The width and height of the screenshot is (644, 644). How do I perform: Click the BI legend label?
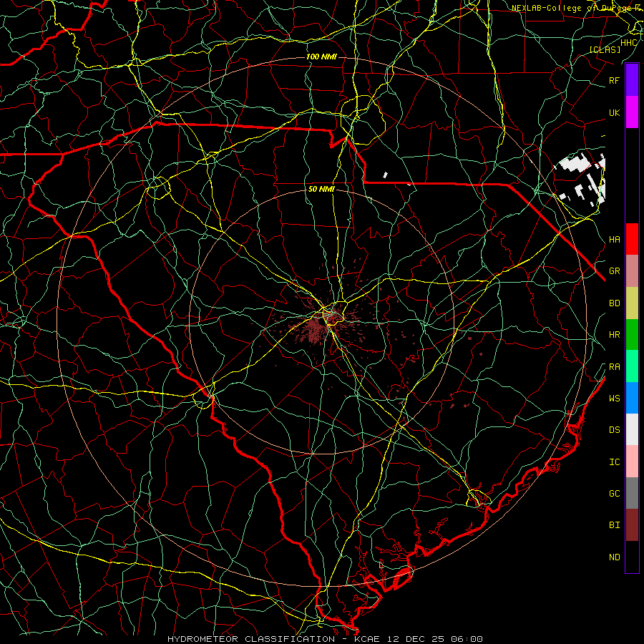pyautogui.click(x=614, y=525)
